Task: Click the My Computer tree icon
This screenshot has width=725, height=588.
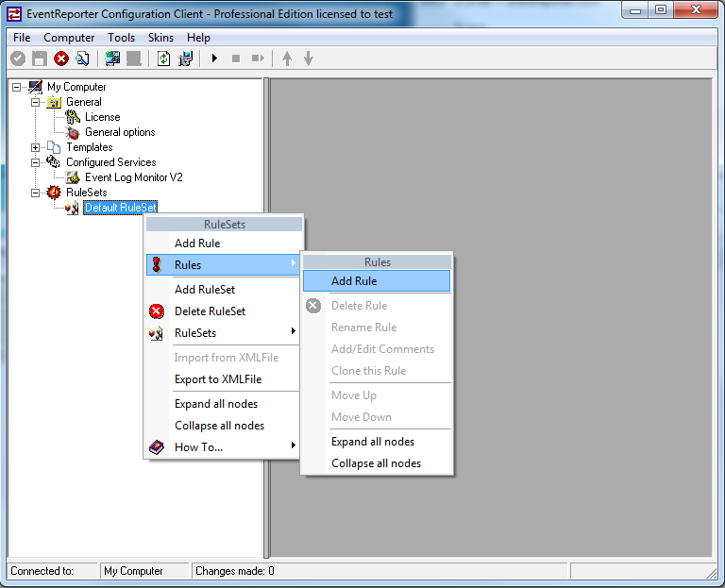Action: [x=36, y=87]
